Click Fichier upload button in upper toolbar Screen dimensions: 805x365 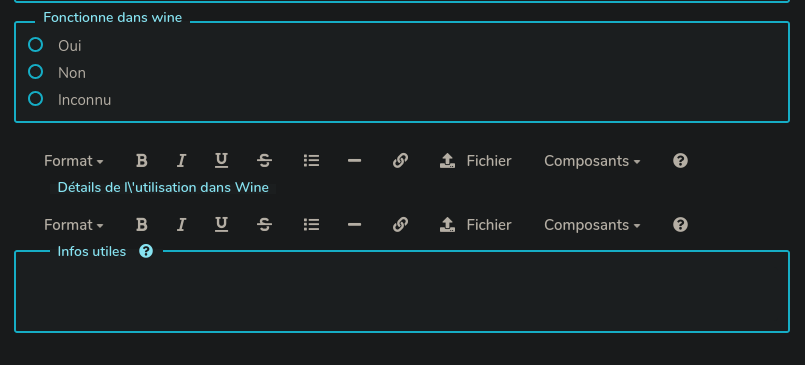pos(475,161)
